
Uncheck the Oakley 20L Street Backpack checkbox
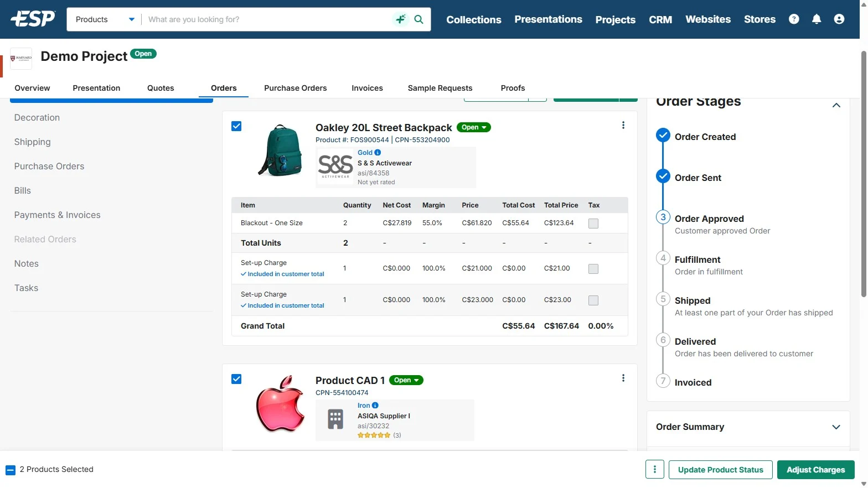(x=236, y=126)
